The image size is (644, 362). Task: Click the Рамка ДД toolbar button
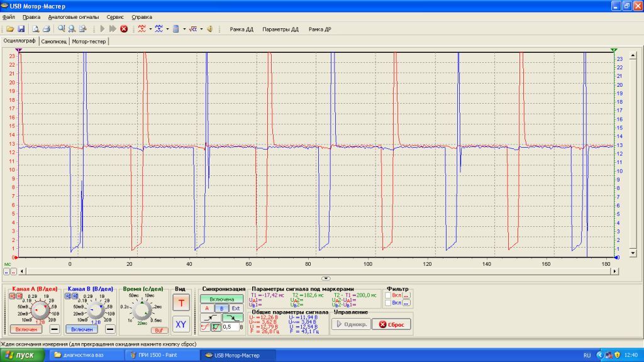pyautogui.click(x=241, y=30)
